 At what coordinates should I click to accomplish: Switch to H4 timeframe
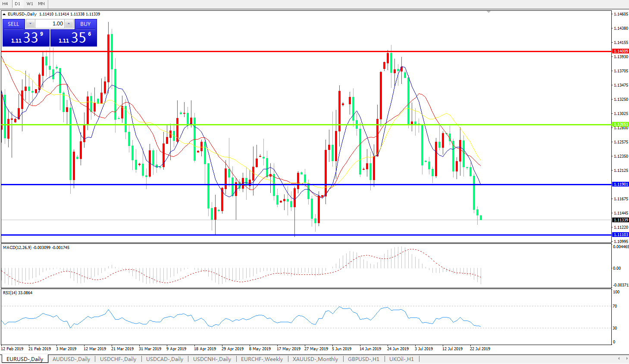[x=5, y=4]
